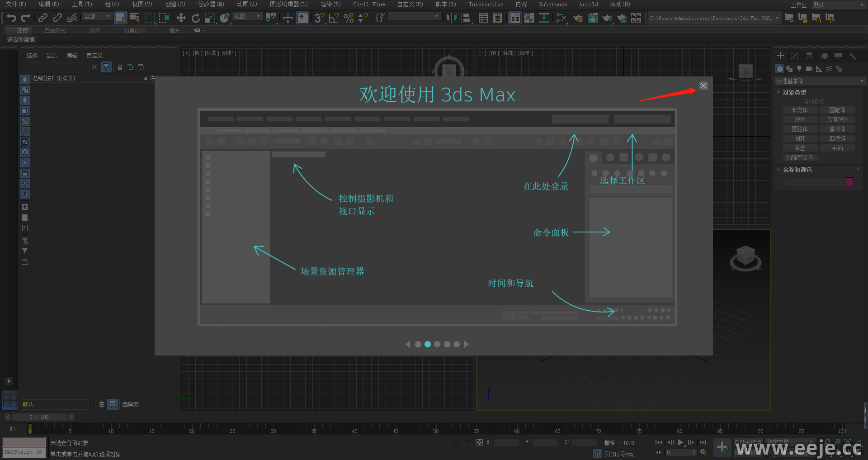The image size is (868, 460).
Task: Open the Curve Editor toolbar icon
Action: (529, 18)
